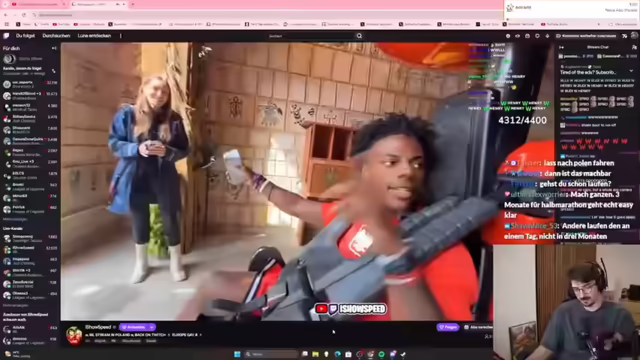Open IShowSpeed under Live-Kanäle sidebar
This screenshot has height=360, width=640.
[x=30, y=249]
